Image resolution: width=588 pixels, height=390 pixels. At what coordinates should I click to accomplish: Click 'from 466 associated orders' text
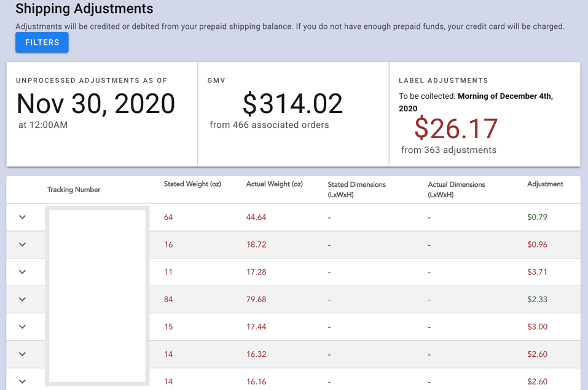269,125
